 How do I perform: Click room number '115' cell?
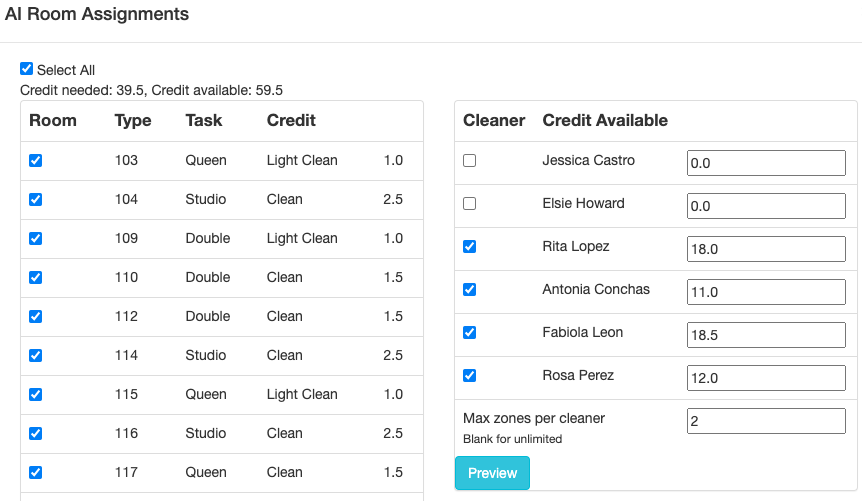point(126,395)
